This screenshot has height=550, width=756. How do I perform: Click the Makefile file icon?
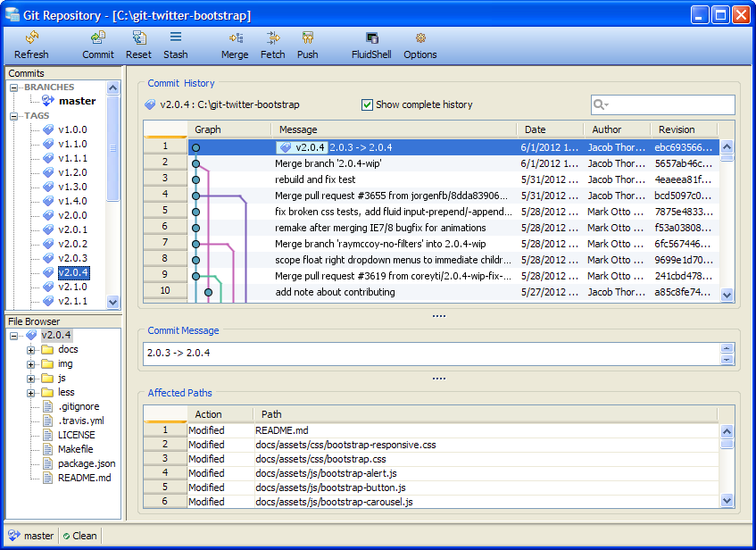pos(47,449)
